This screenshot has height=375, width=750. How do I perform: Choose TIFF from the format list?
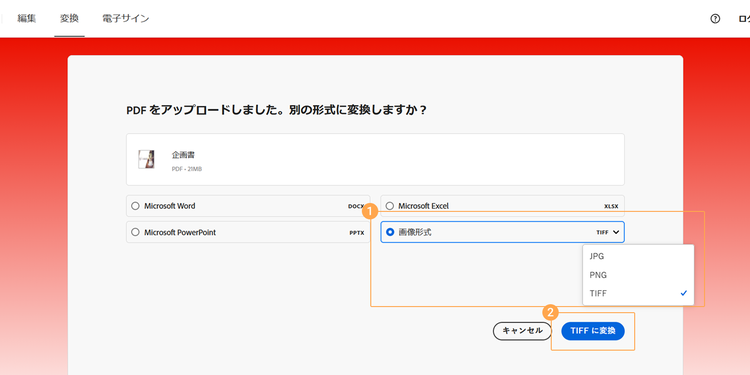click(x=638, y=294)
